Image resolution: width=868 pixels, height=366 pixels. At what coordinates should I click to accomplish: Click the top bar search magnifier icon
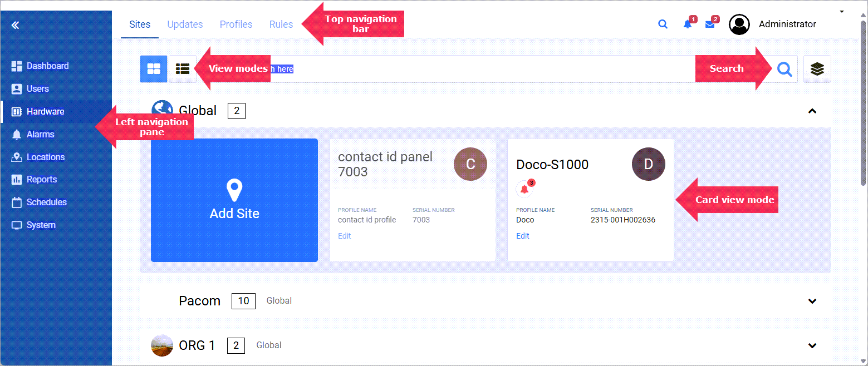[x=663, y=24]
